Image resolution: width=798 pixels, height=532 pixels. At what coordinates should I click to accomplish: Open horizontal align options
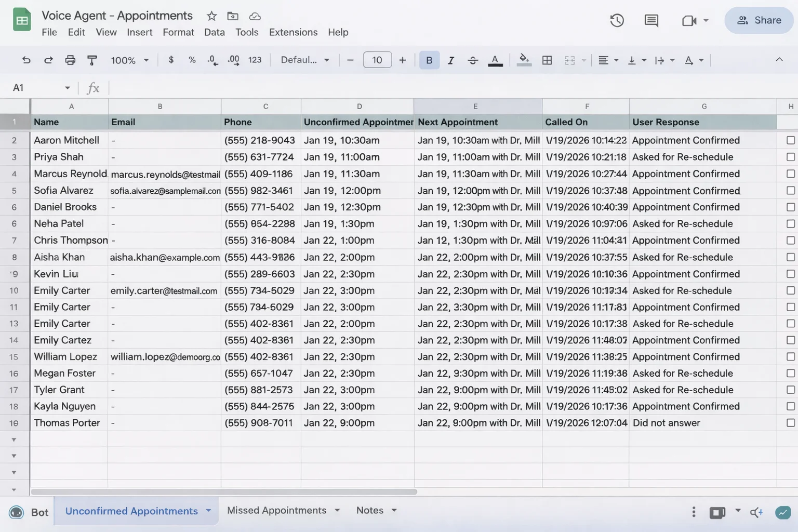click(608, 60)
